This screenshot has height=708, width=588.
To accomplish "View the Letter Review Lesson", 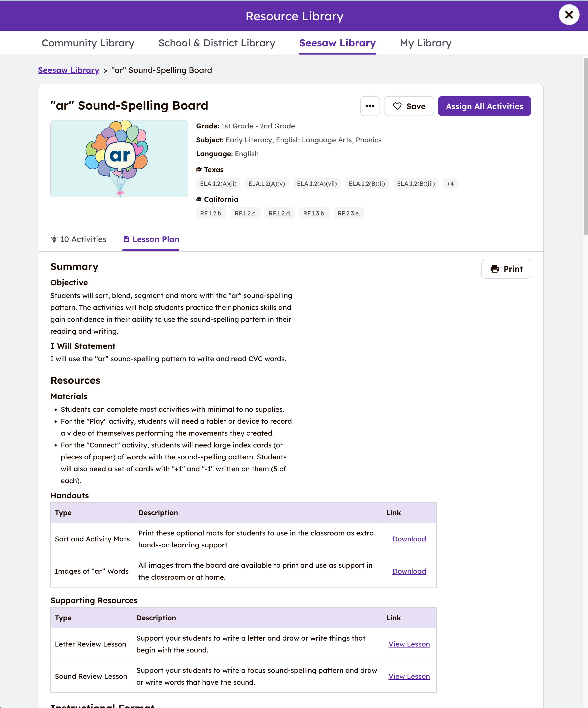I will point(409,644).
